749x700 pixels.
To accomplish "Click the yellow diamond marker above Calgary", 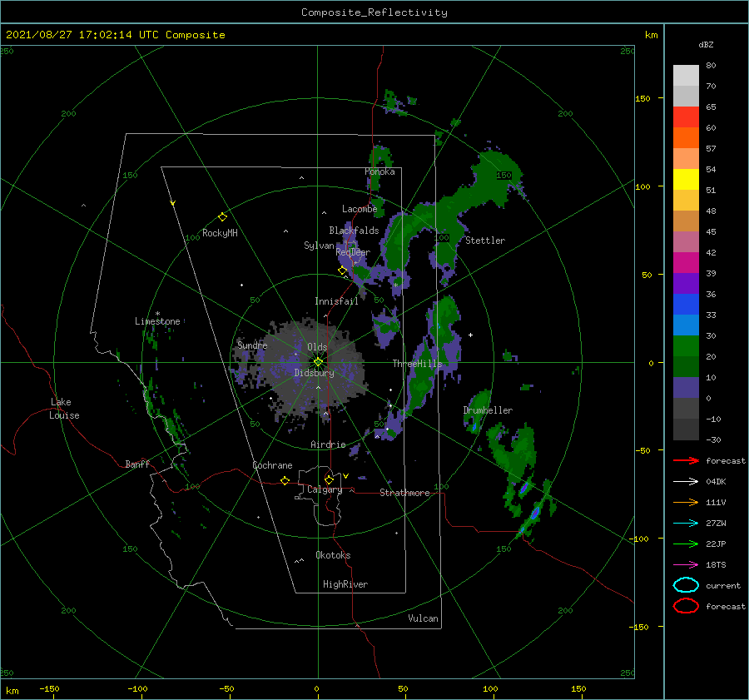I will point(329,479).
